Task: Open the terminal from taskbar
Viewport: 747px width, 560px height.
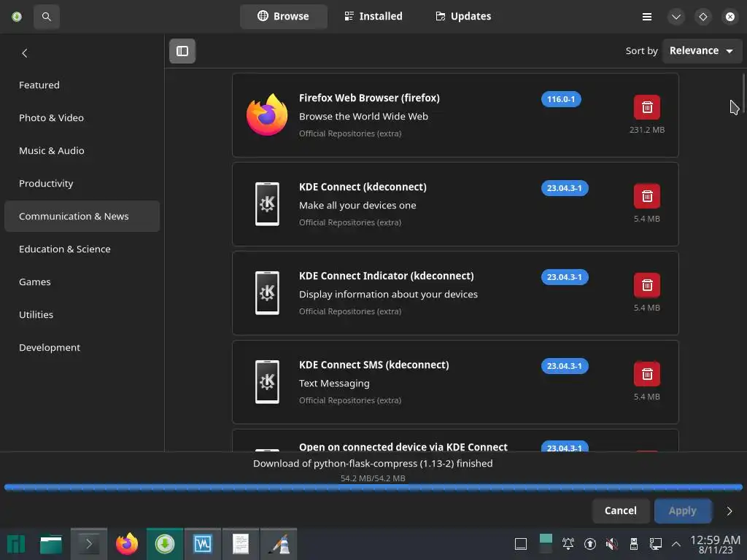Action: [88, 544]
